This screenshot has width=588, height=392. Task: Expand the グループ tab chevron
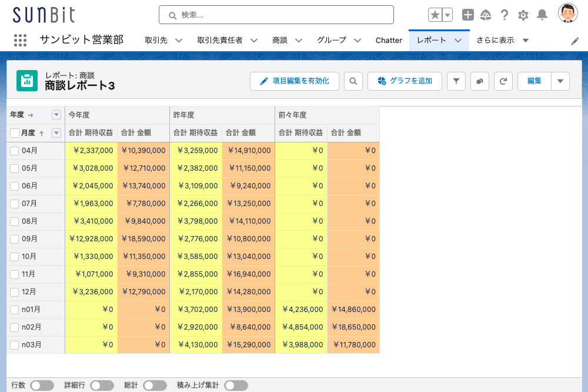(x=358, y=41)
